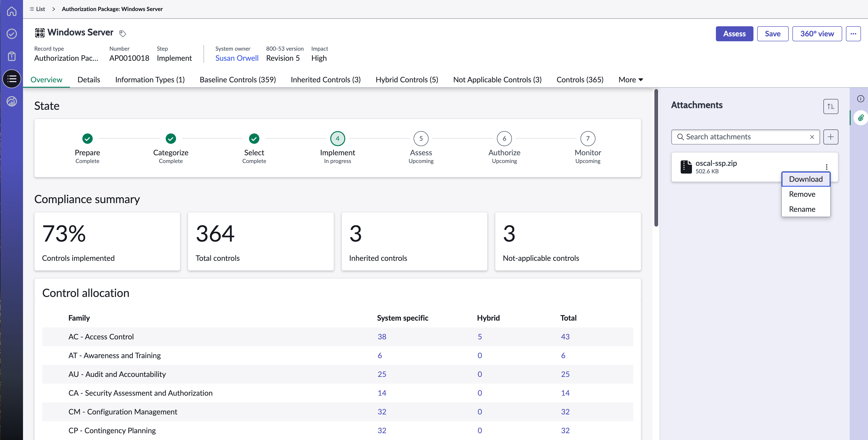Click the Categorize step complete checkmark
The width and height of the screenshot is (868, 440).
click(171, 138)
